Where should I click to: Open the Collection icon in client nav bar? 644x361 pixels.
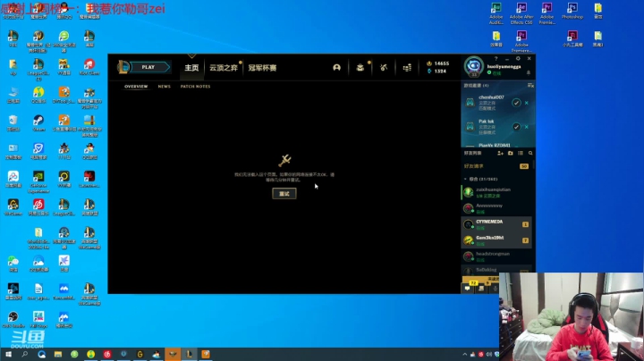[x=360, y=68]
